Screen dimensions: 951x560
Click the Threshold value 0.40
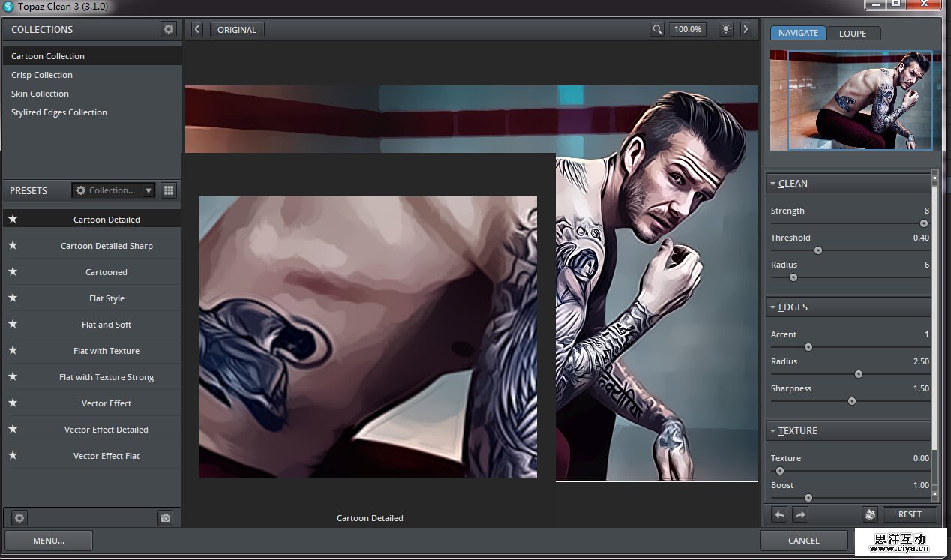pyautogui.click(x=921, y=238)
